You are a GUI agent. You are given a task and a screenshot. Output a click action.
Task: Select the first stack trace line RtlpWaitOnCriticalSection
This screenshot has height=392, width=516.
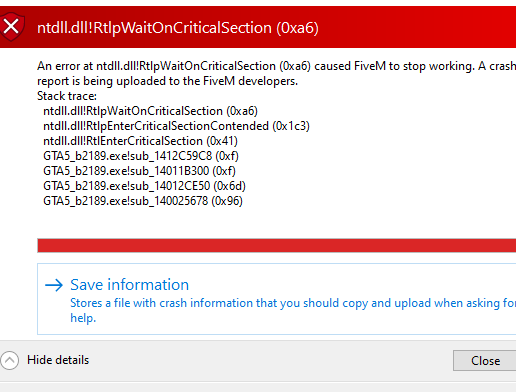(x=150, y=111)
